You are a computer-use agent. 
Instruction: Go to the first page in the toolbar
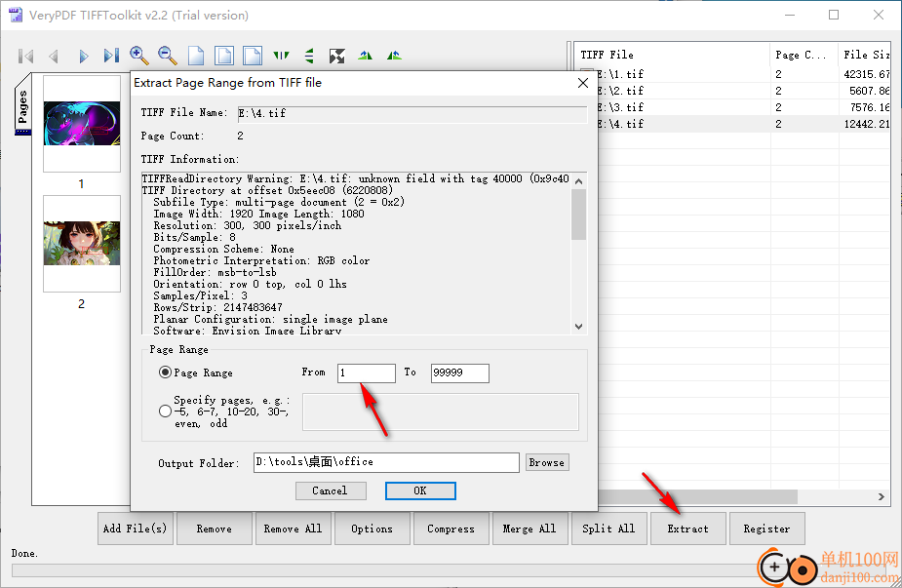coord(26,56)
